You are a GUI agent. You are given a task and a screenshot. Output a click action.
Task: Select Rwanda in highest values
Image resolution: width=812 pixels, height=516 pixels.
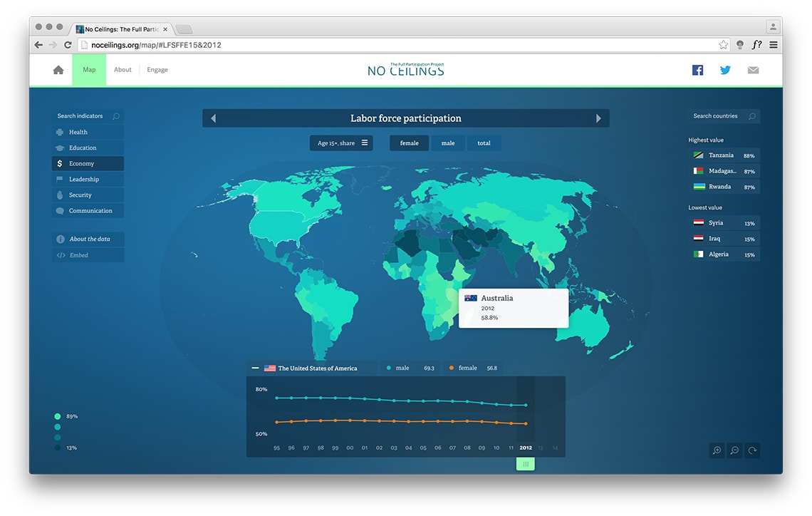(724, 187)
